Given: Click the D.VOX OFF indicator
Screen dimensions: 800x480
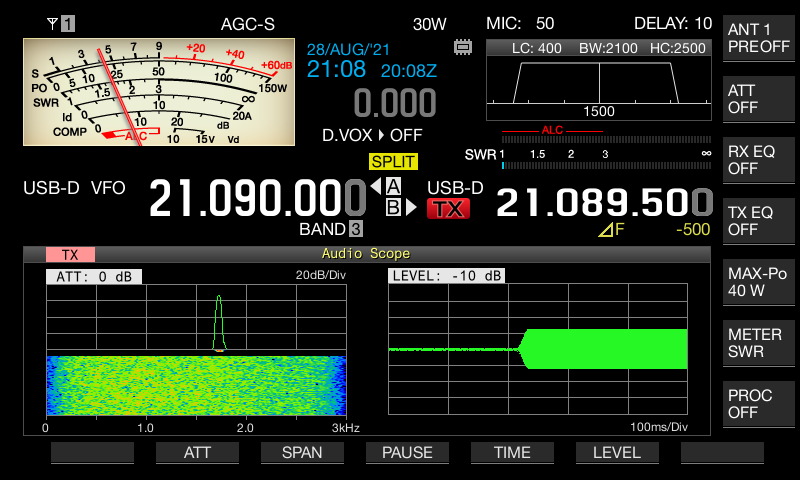Looking at the screenshot, I should [372, 135].
